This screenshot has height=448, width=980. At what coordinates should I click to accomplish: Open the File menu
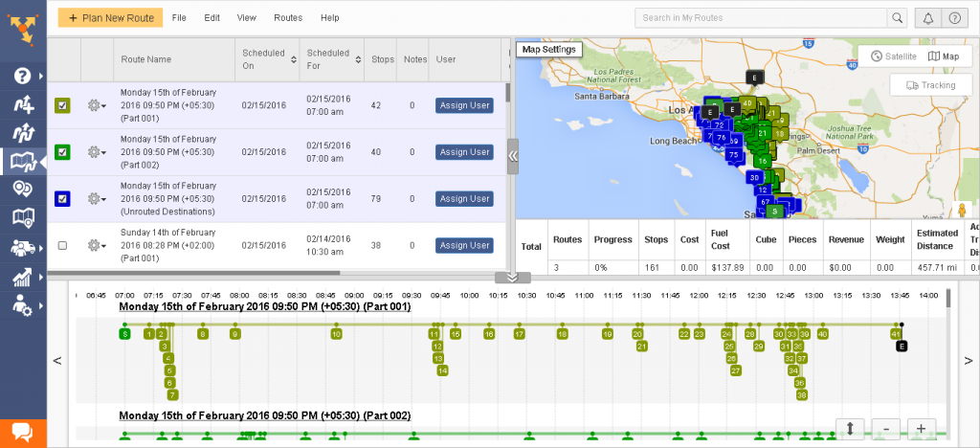coord(180,18)
